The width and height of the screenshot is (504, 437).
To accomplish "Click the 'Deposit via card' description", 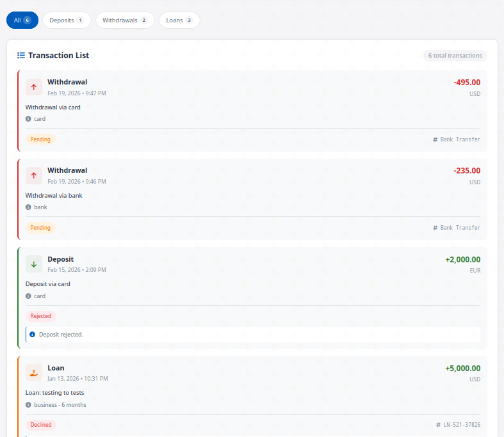I will tap(48, 284).
